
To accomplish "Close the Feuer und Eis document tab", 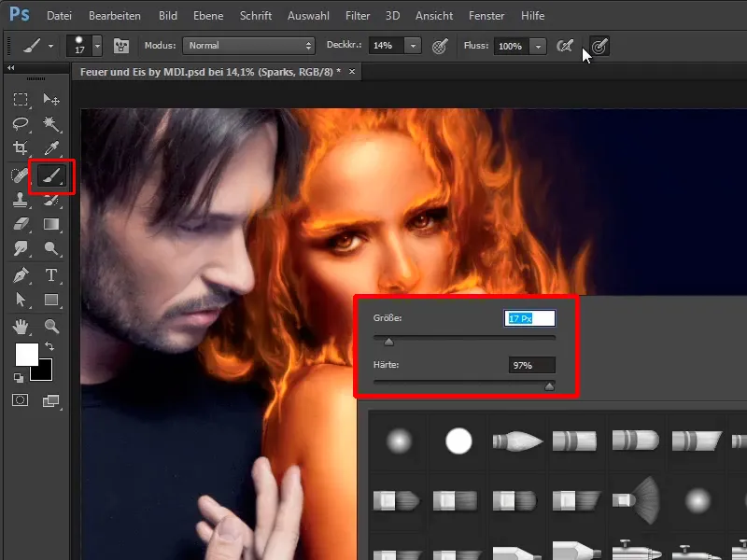I will click(x=352, y=72).
